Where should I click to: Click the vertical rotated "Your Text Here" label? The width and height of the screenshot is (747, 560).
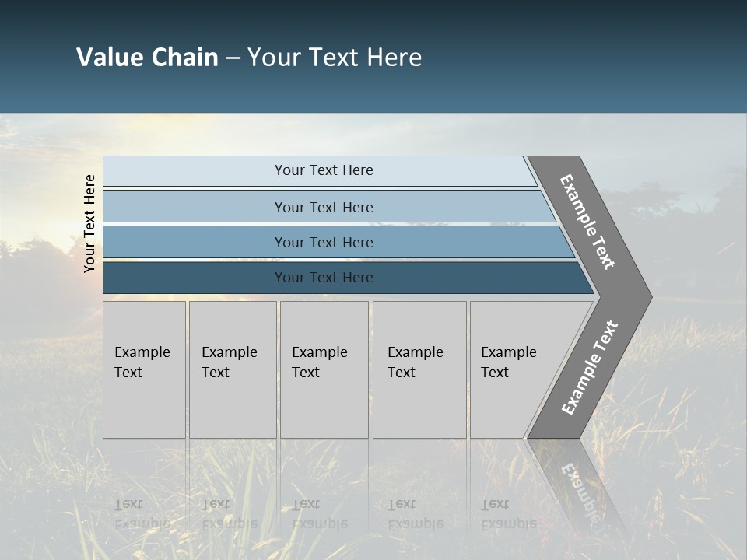pos(89,223)
